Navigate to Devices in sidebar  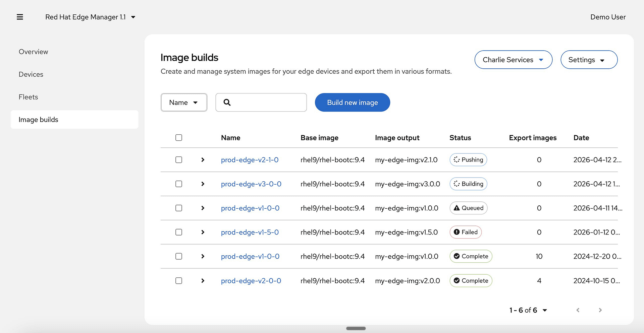coord(31,74)
